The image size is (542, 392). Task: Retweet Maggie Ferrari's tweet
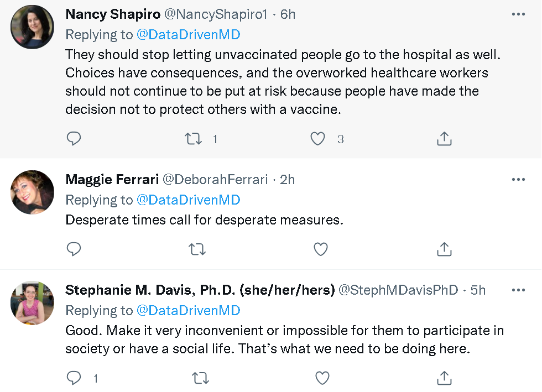[x=197, y=249]
